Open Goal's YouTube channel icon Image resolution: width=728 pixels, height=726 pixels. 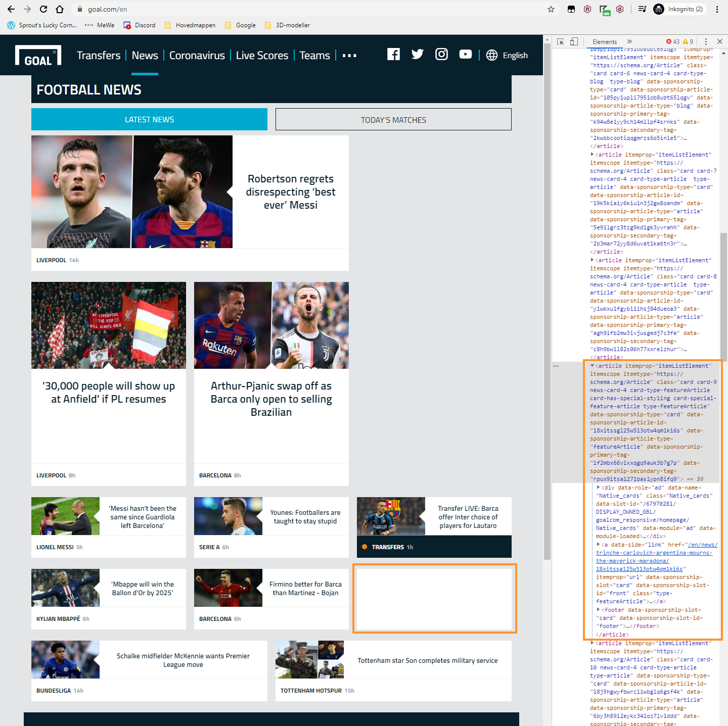click(x=465, y=55)
